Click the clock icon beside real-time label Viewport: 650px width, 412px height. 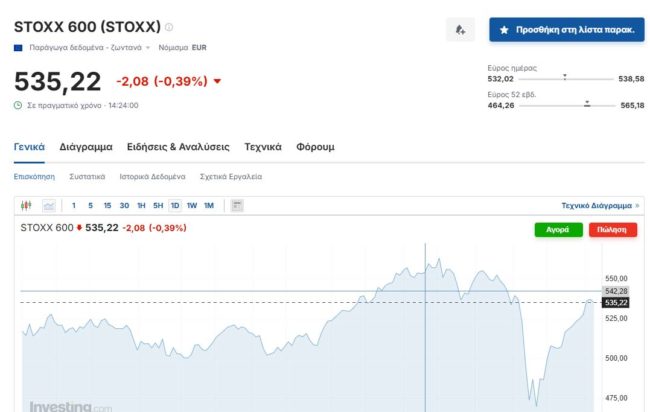18,105
